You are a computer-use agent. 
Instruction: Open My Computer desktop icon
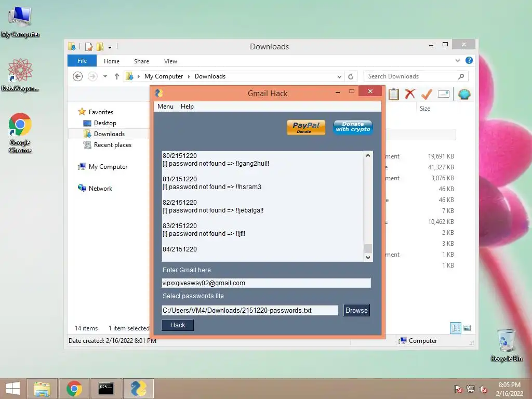[x=20, y=21]
